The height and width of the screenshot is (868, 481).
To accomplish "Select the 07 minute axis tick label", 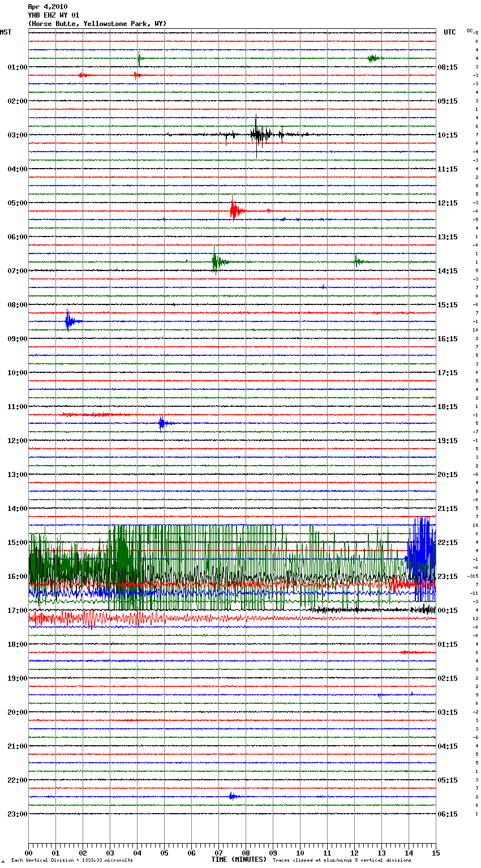I will click(219, 853).
